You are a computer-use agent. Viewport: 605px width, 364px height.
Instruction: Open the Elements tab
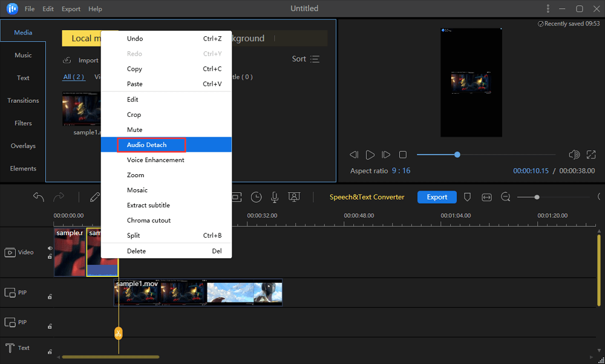click(23, 169)
